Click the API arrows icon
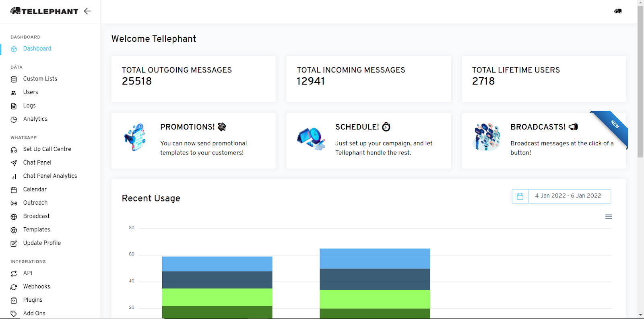This screenshot has height=319, width=644. [14, 274]
